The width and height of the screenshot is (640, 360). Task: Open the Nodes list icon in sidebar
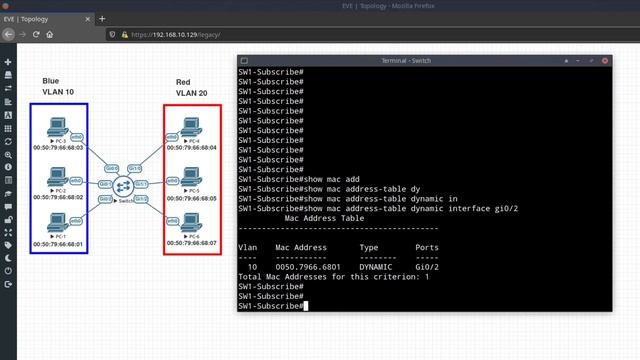[x=8, y=75]
